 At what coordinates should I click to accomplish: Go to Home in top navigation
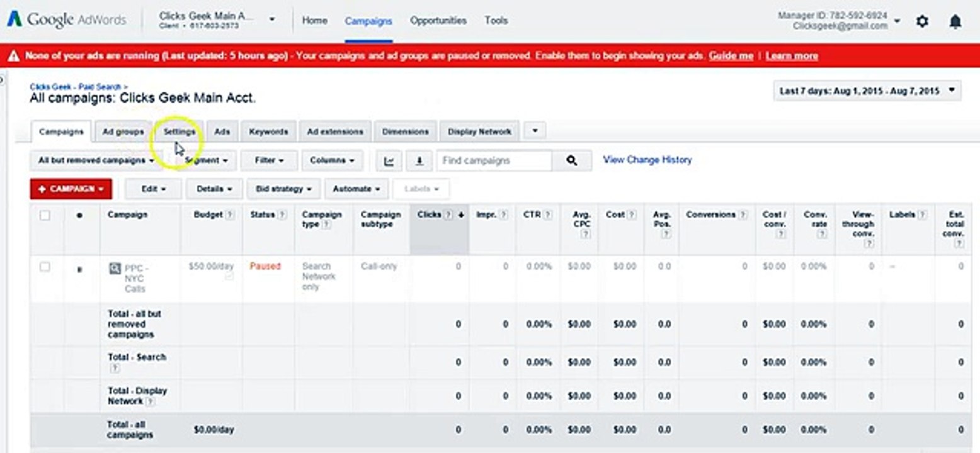tap(314, 20)
